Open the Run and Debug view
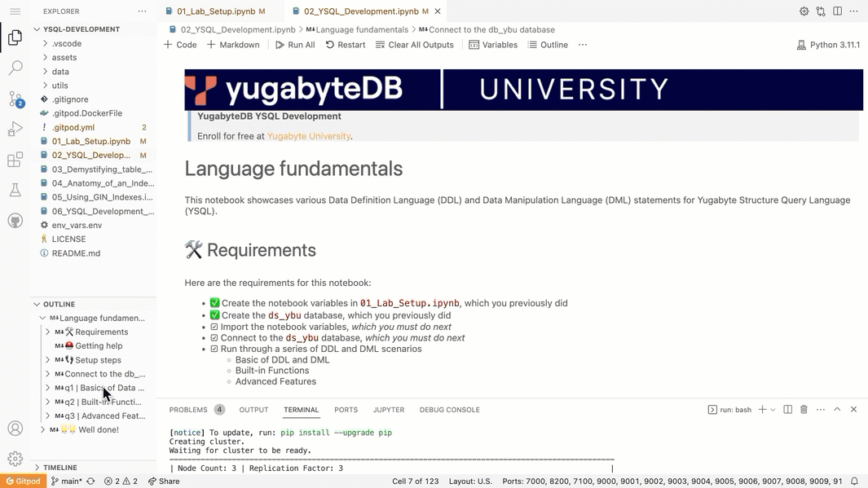Viewport: 868px width, 488px height. (15, 130)
